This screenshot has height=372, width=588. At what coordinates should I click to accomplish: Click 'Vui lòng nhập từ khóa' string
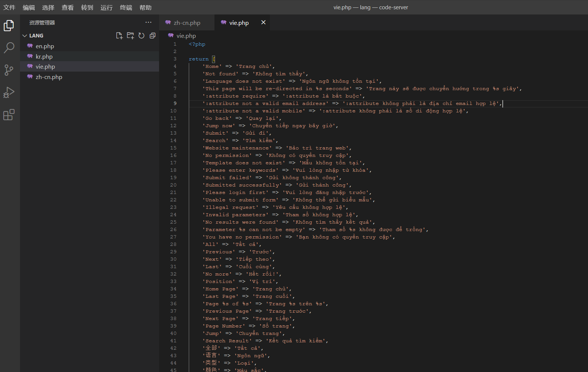coord(331,170)
